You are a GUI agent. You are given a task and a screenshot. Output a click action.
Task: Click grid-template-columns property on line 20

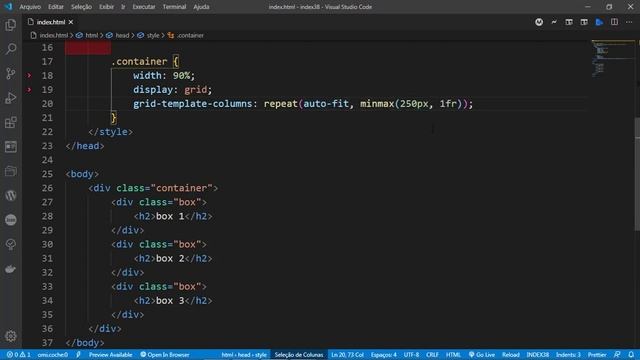pyautogui.click(x=192, y=104)
